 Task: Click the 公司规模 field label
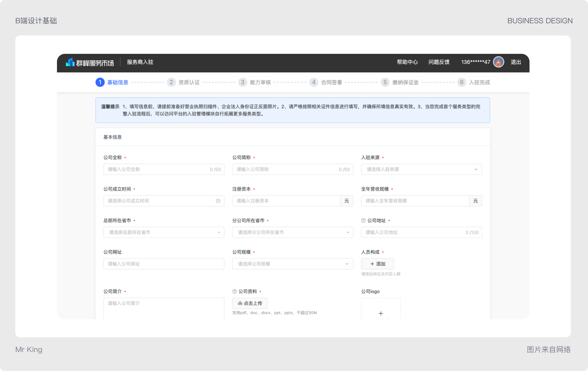[x=241, y=252]
